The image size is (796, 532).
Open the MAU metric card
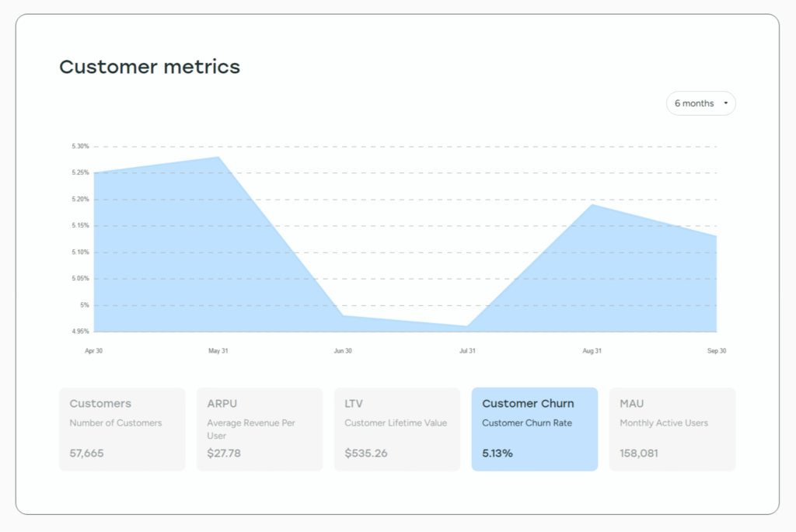coord(672,428)
